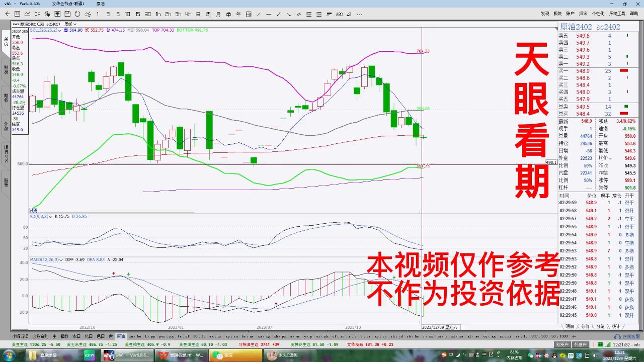Open the 自选合约 bottom tab
This screenshot has height=362, width=644.
pyautogui.click(x=40, y=336)
